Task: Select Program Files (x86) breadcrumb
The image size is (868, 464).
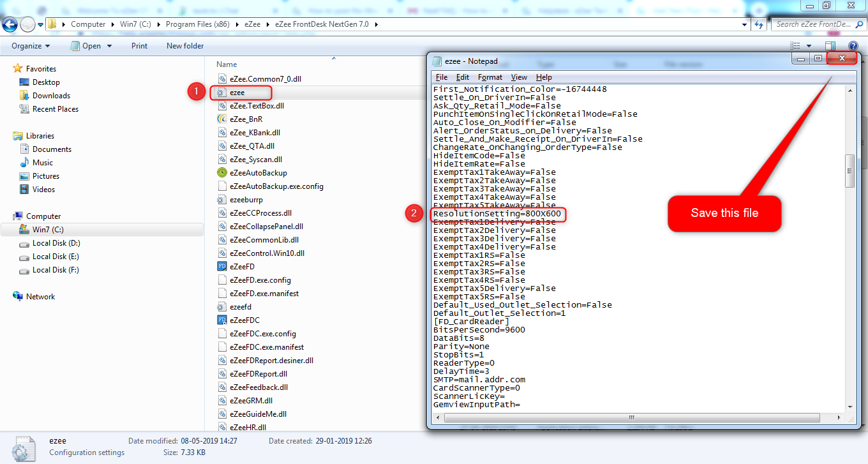Action: click(x=197, y=24)
